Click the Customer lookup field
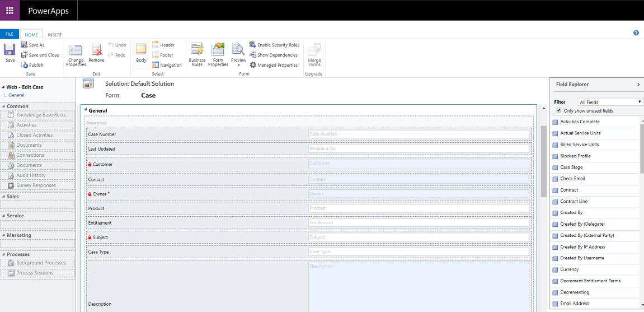The width and height of the screenshot is (644, 312). tap(419, 164)
